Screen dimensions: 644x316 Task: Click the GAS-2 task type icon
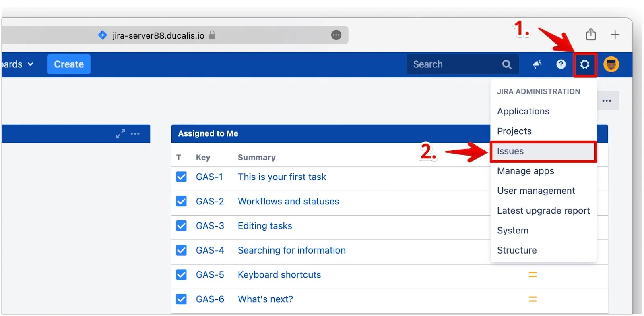pos(181,201)
